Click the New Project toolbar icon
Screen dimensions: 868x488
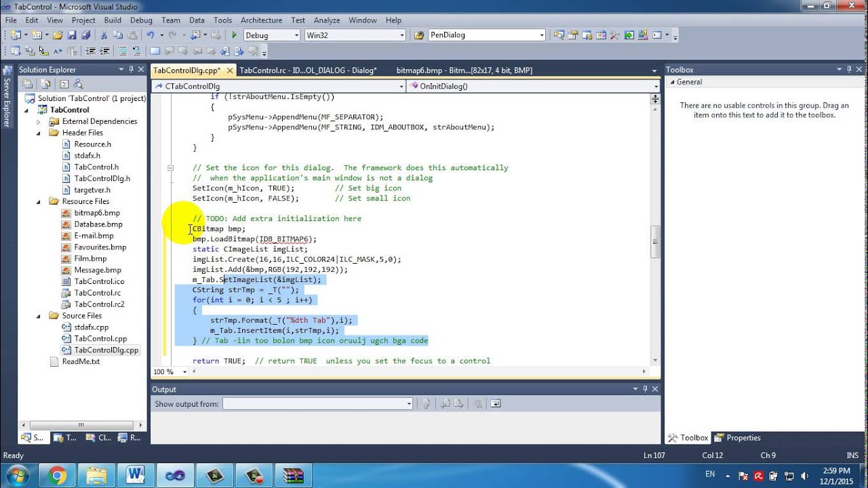pyautogui.click(x=16, y=35)
